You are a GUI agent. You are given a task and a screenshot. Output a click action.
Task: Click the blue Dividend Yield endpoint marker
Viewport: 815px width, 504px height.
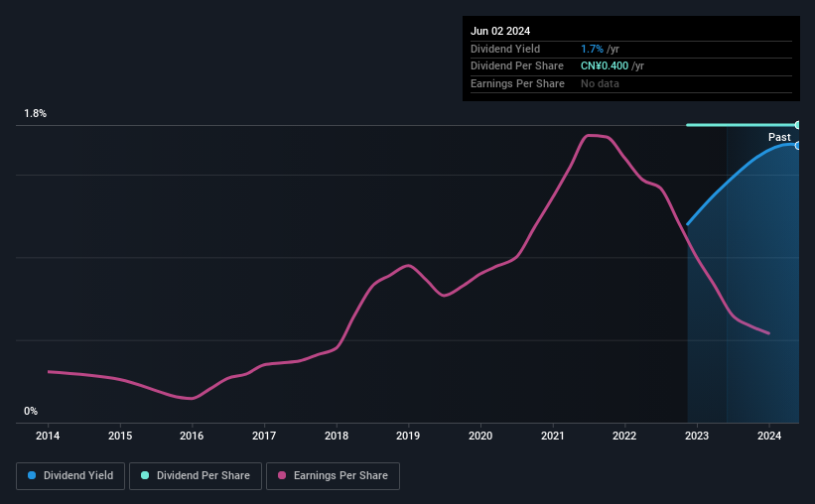click(x=797, y=145)
